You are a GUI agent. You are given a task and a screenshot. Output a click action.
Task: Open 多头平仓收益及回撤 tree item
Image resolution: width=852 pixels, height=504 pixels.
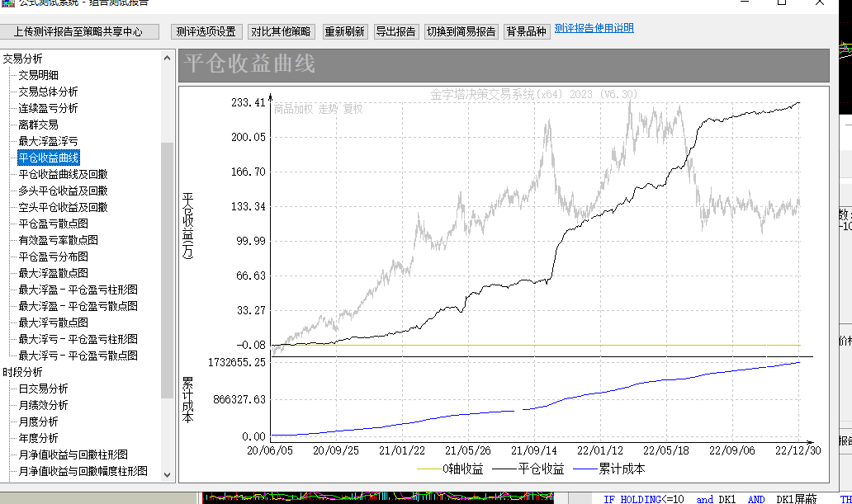click(63, 191)
